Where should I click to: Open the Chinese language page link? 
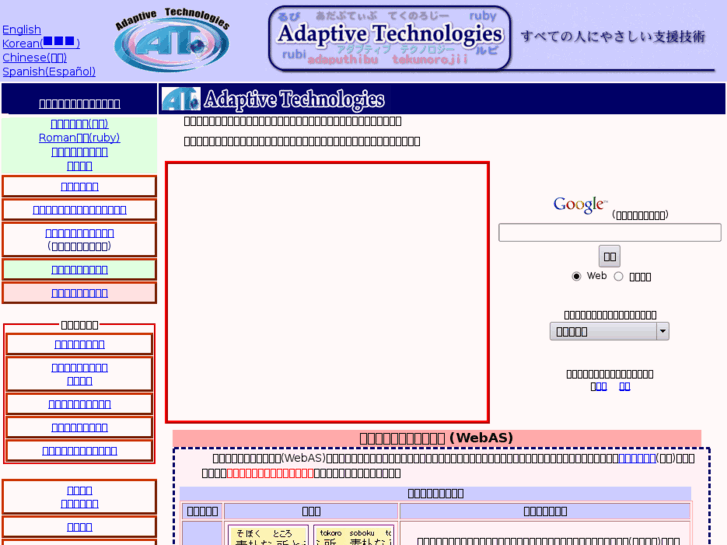point(34,58)
